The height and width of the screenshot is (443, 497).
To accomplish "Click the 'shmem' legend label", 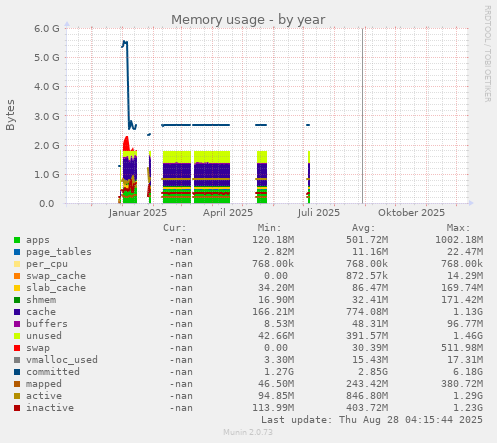I will coord(41,300).
